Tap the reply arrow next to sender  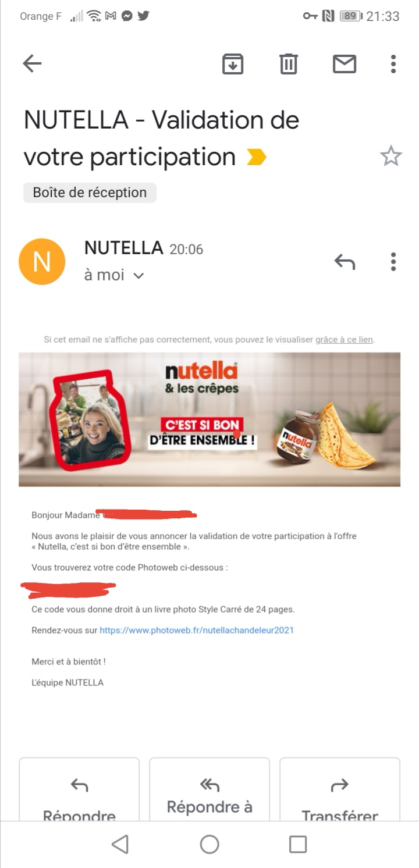[345, 262]
